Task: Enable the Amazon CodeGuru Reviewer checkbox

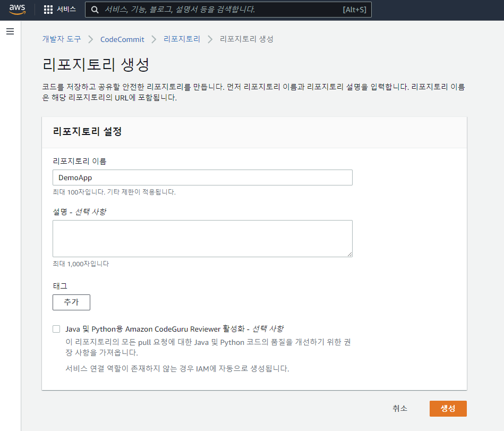Action: tap(56, 329)
